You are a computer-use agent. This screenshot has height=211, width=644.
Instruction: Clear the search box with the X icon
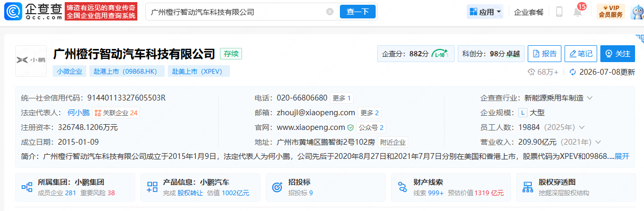[x=330, y=12]
